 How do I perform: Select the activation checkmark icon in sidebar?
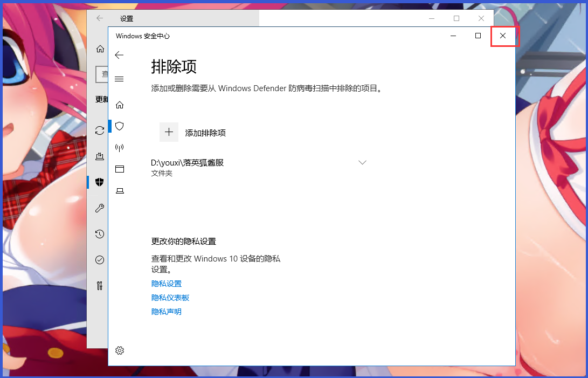pyautogui.click(x=100, y=260)
